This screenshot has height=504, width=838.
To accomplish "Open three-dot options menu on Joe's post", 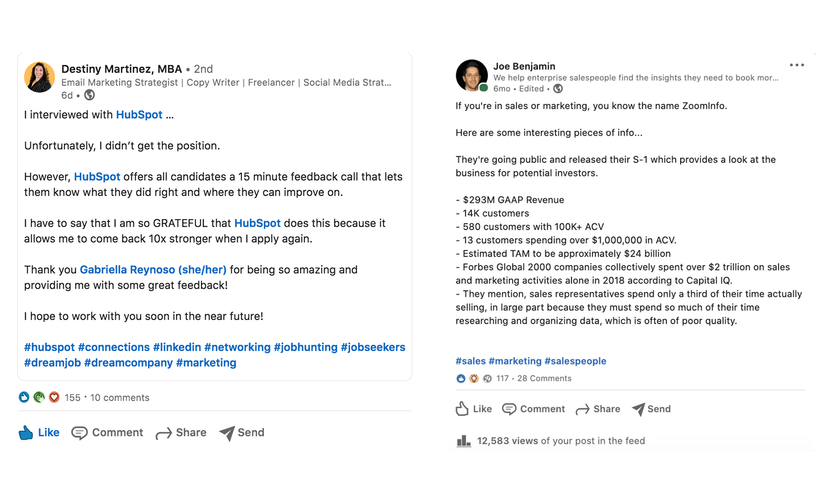I will 797,65.
